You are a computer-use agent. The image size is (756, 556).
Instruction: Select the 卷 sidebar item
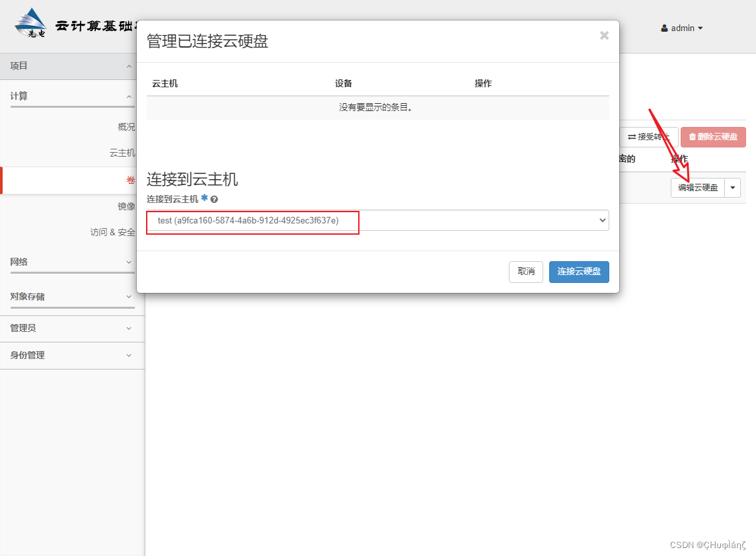coord(130,180)
